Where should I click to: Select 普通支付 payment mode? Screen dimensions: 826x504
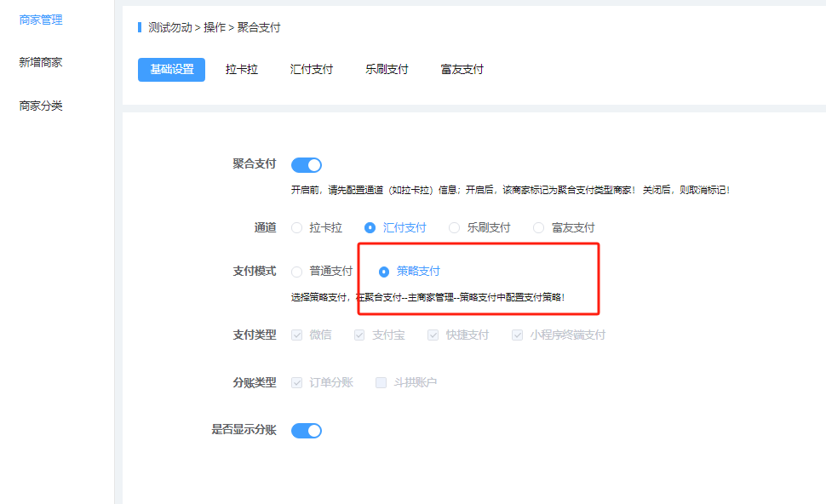coord(297,272)
